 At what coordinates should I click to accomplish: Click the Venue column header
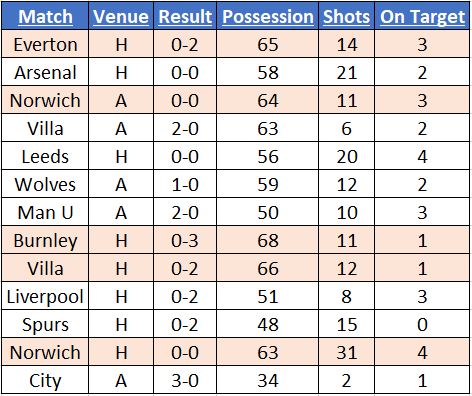point(121,16)
